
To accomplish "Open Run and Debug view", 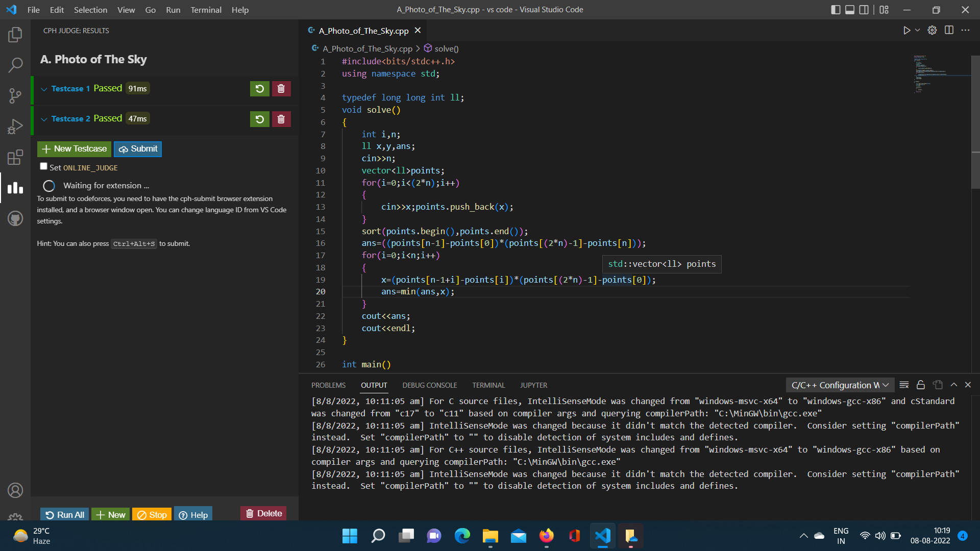I will coord(15,126).
